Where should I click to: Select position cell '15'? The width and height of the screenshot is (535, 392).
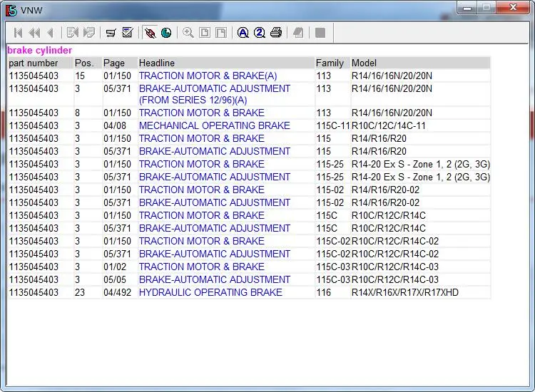(80, 76)
